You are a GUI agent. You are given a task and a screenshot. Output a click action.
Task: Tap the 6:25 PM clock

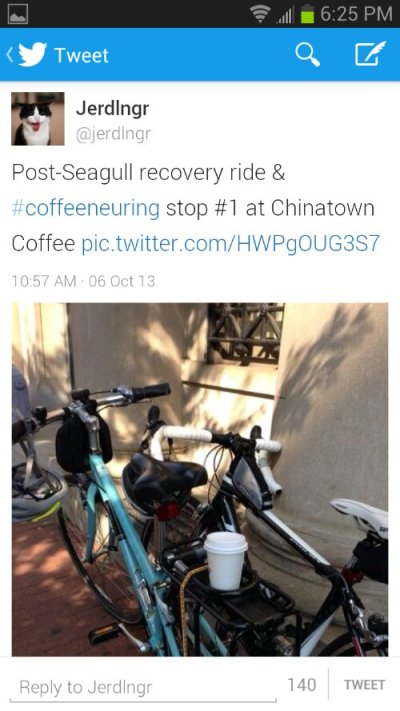356,14
